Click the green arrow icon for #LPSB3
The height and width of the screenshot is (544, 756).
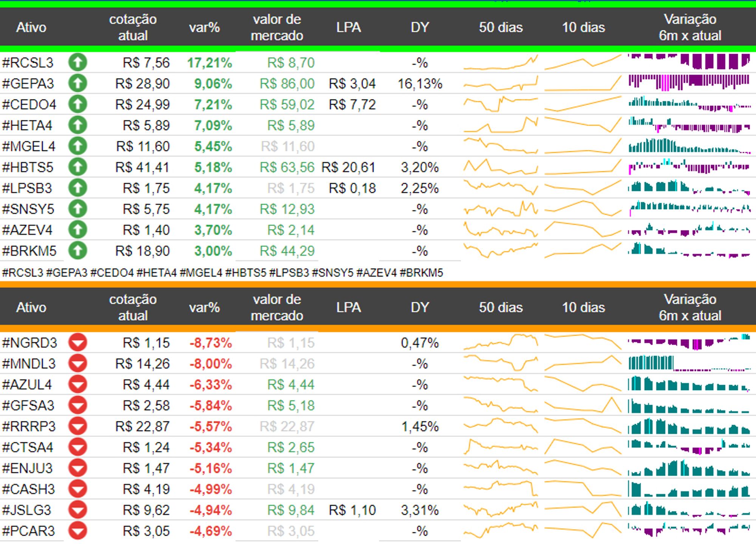click(x=78, y=188)
